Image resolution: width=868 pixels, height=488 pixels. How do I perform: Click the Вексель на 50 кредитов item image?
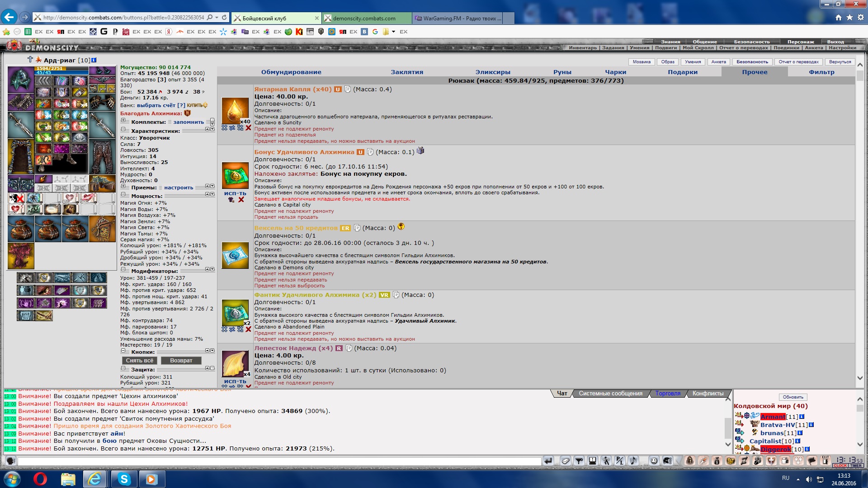coord(235,255)
